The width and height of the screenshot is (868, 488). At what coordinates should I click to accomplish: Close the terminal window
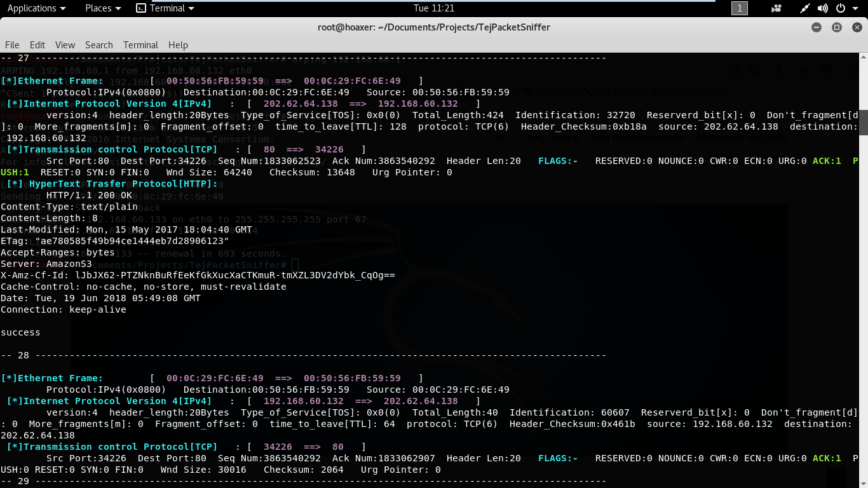pos(856,27)
